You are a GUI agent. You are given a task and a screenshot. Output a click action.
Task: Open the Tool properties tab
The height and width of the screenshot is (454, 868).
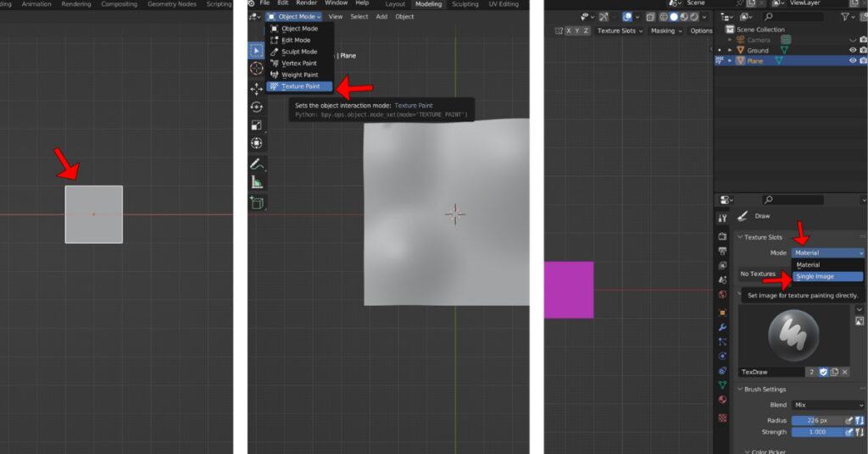[722, 218]
